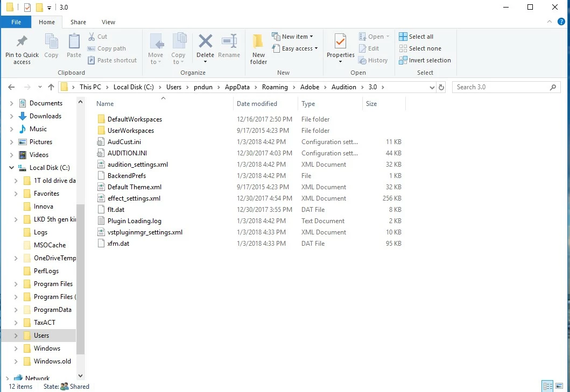
Task: Select vstpluginmgr_settings.xml file
Action: 145,232
